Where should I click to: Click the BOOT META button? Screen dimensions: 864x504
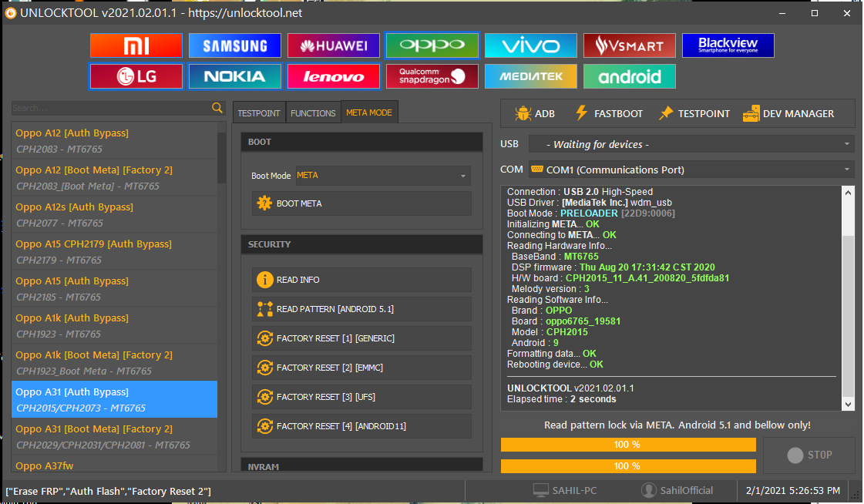[x=361, y=203]
